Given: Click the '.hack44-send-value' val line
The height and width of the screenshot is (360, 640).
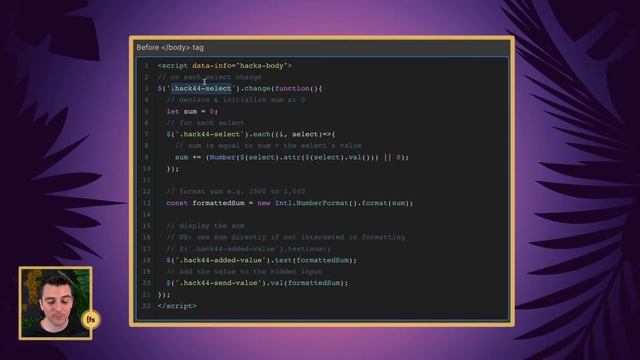Looking at the screenshot, I should pyautogui.click(x=257, y=283).
